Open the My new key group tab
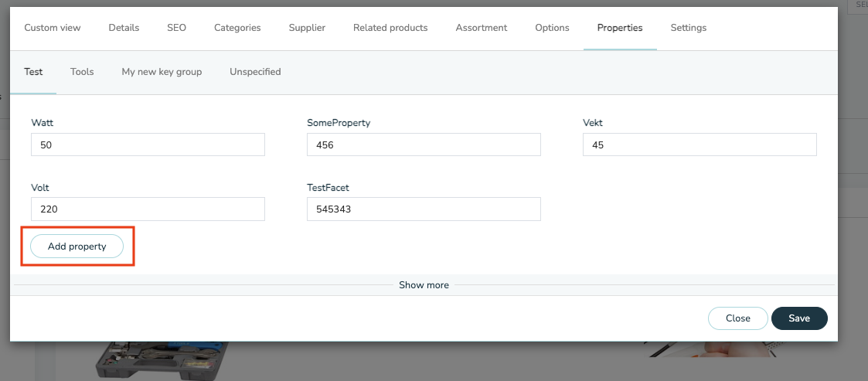The height and width of the screenshot is (381, 868). pos(162,72)
